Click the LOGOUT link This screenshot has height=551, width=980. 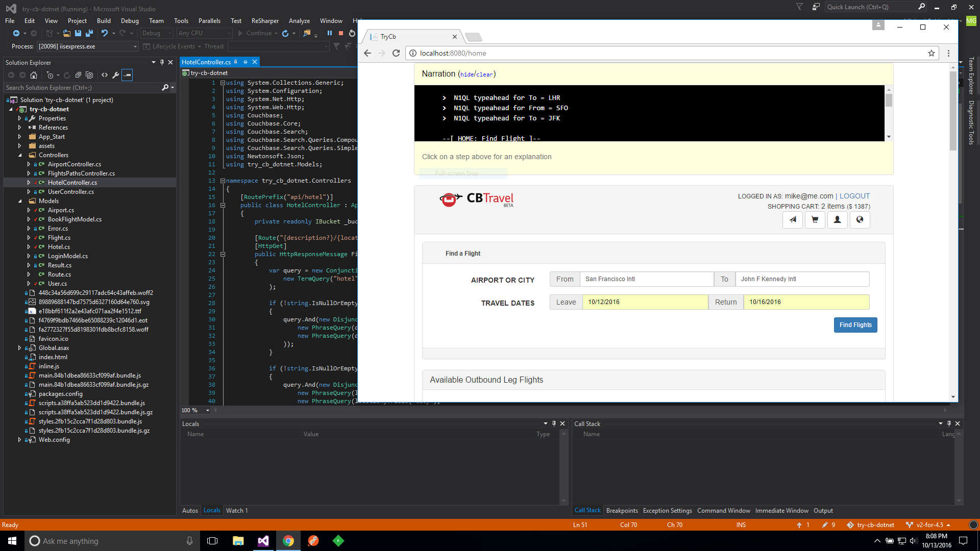854,196
